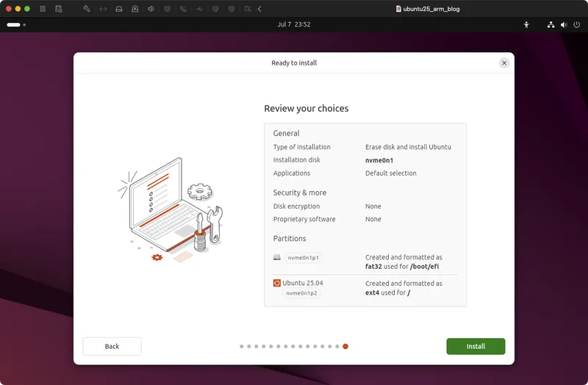Close the Ready to install dialog
The height and width of the screenshot is (385, 588).
point(504,63)
